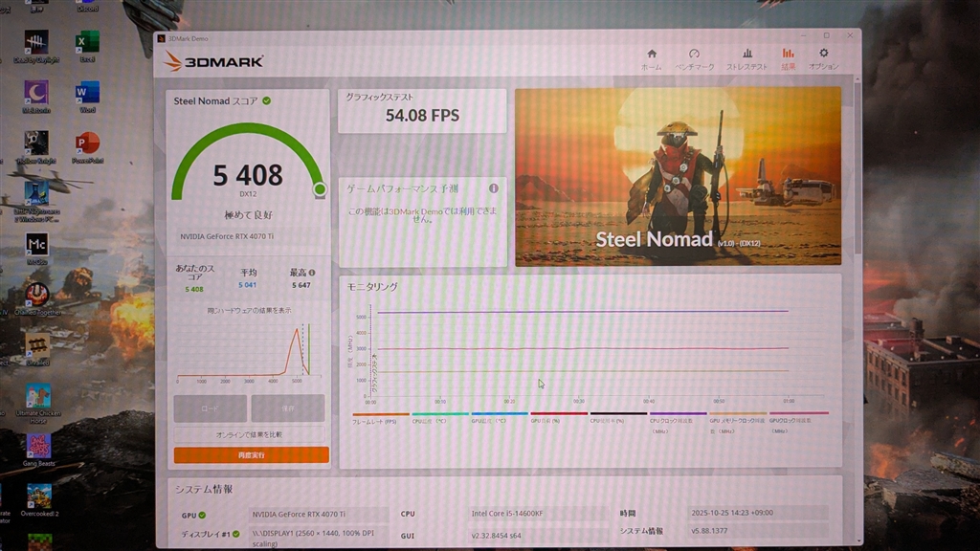Open the オプション gear icon

[824, 54]
